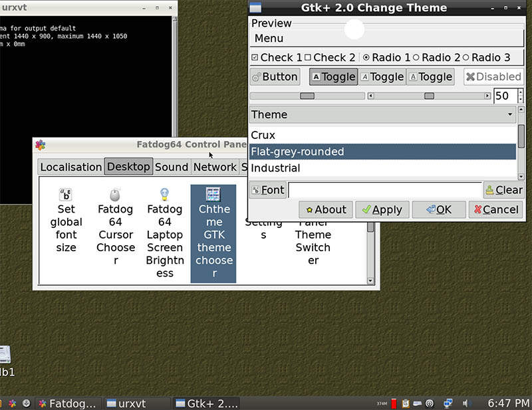
Task: Launch Fatdog64 Cursor Chooser
Action: [116, 227]
